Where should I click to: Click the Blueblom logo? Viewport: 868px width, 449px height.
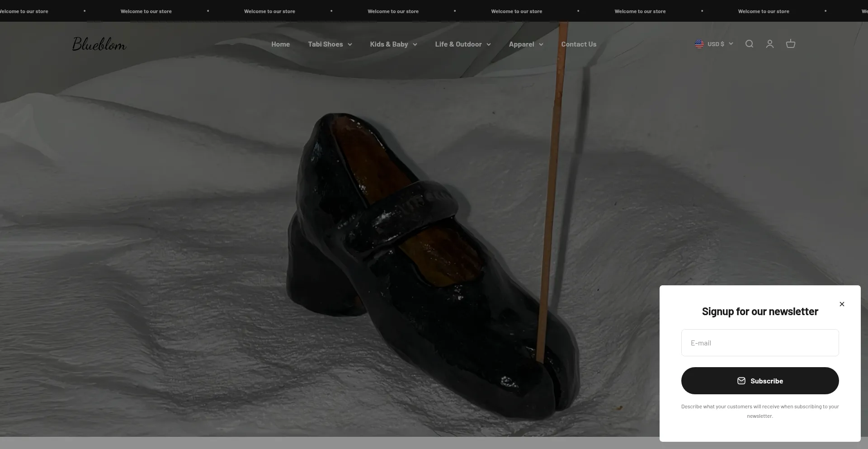(99, 44)
